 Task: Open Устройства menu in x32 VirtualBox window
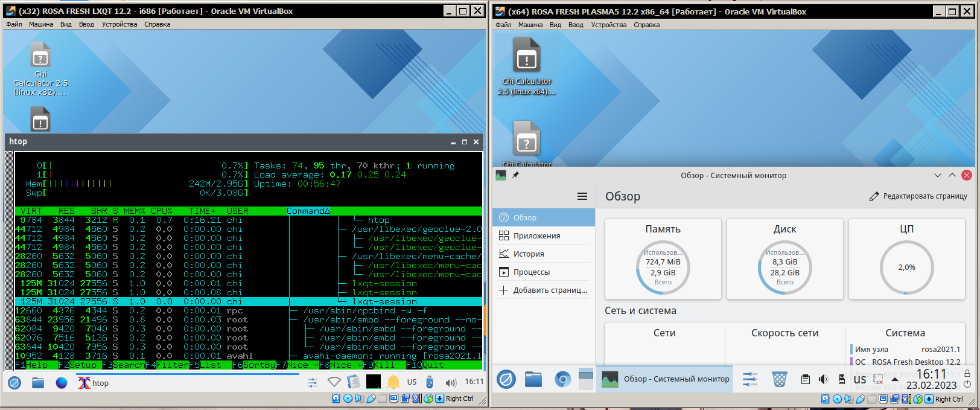[119, 24]
